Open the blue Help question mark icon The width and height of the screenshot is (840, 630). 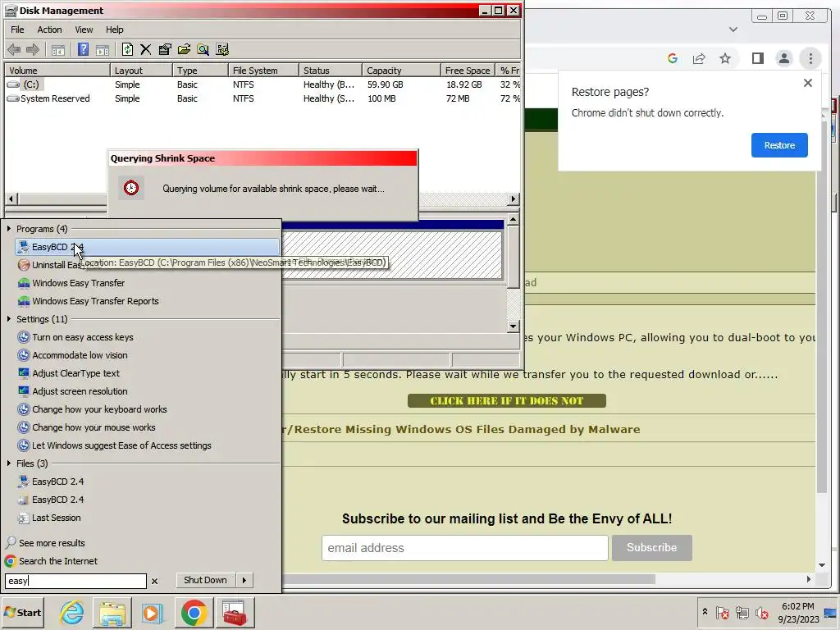(x=83, y=50)
